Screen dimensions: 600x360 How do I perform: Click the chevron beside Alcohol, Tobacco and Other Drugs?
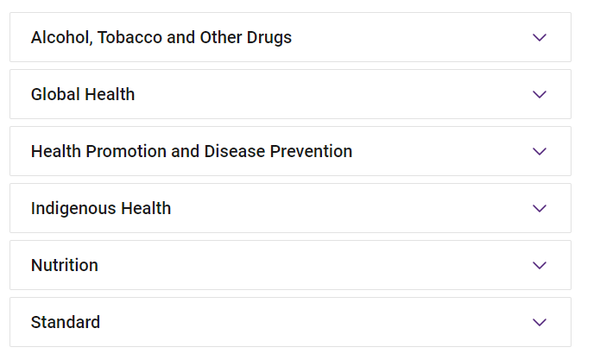pyautogui.click(x=539, y=37)
